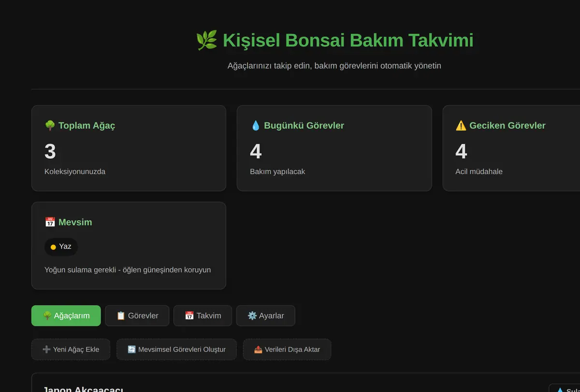
Task: Click the yellow dot in Yaz badge
Action: (x=53, y=247)
